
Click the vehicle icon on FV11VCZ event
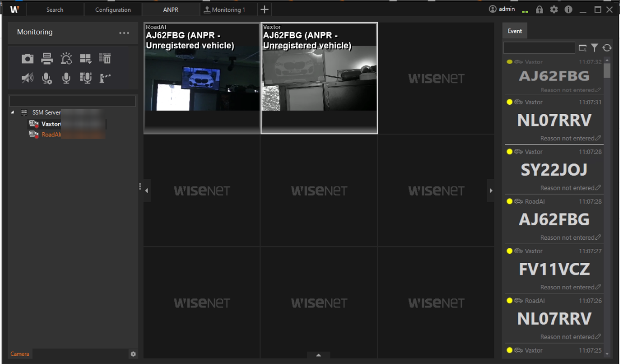(x=518, y=251)
